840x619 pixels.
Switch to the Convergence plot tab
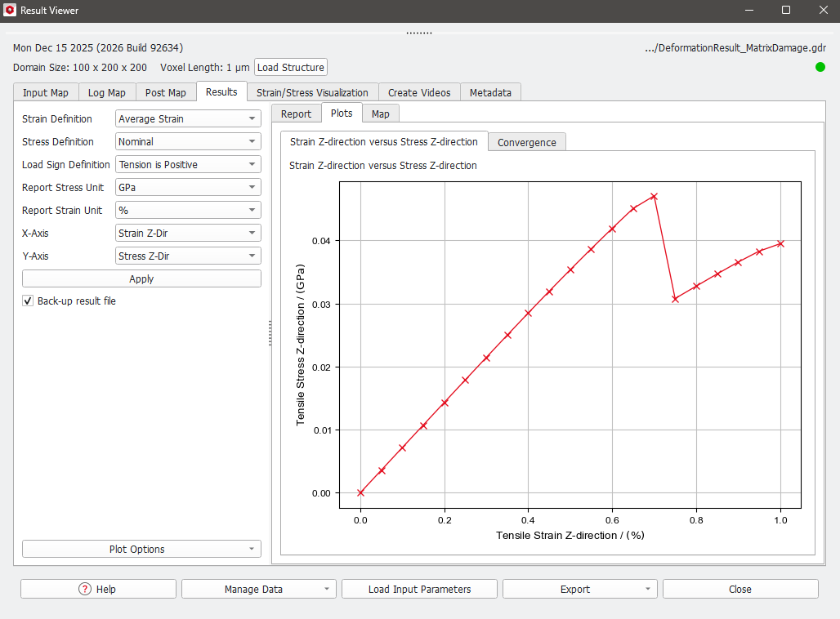[x=526, y=142]
